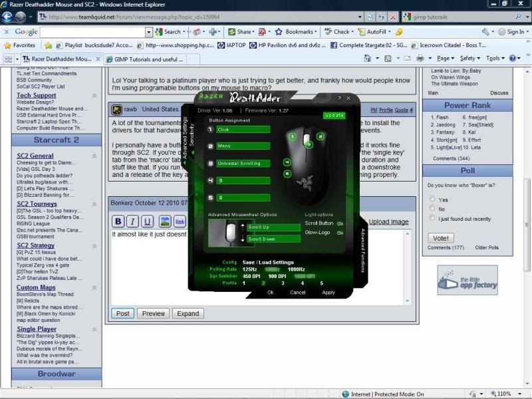
Task: Click the RSS feeds icon in command bar
Action: 388,59
